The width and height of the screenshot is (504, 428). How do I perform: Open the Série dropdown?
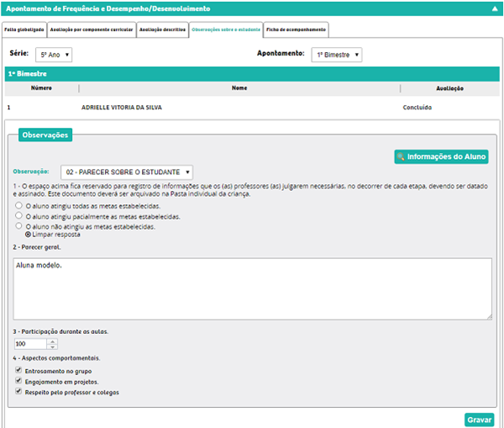point(54,54)
